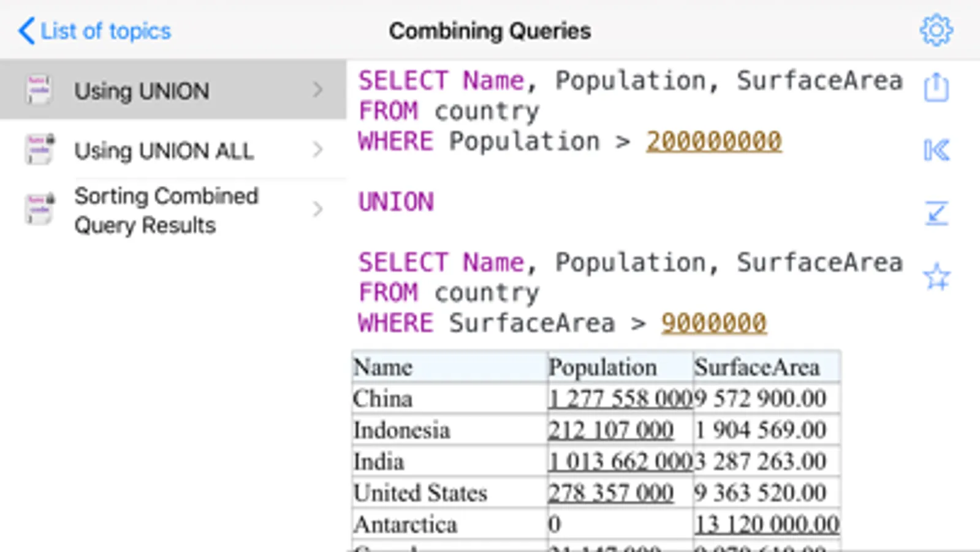Tap China's population 1 277 558 000
The height and width of the screenshot is (552, 980).
[620, 399]
